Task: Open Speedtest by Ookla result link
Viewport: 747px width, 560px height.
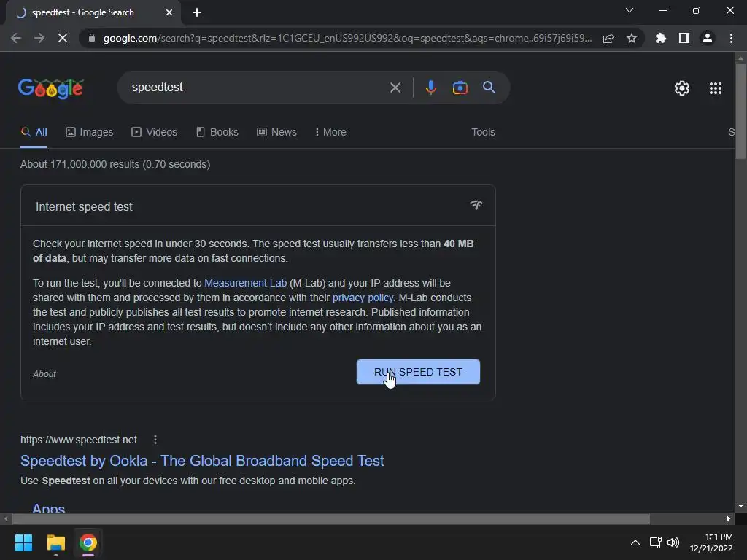Action: [202, 461]
